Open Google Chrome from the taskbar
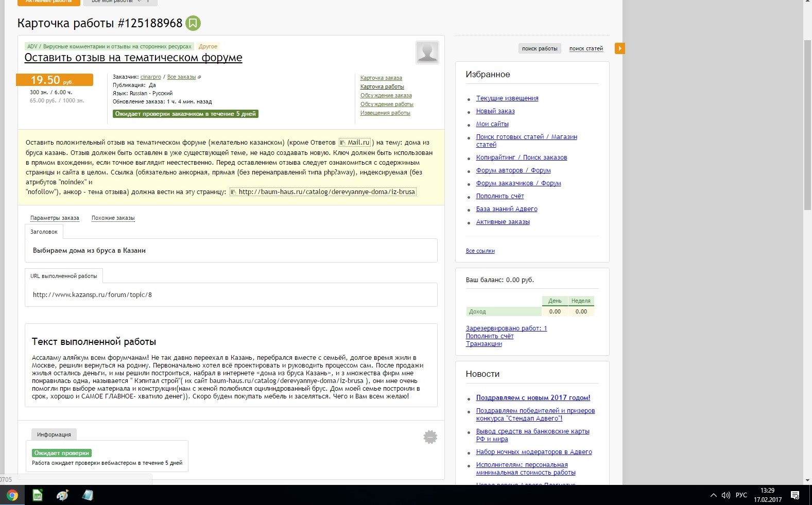This screenshot has height=505, width=812. 12,495
